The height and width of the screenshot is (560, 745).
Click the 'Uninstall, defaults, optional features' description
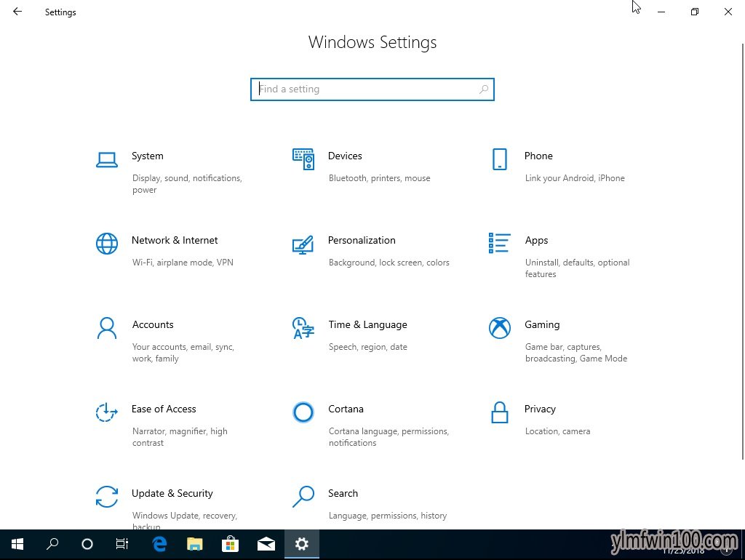coord(577,268)
